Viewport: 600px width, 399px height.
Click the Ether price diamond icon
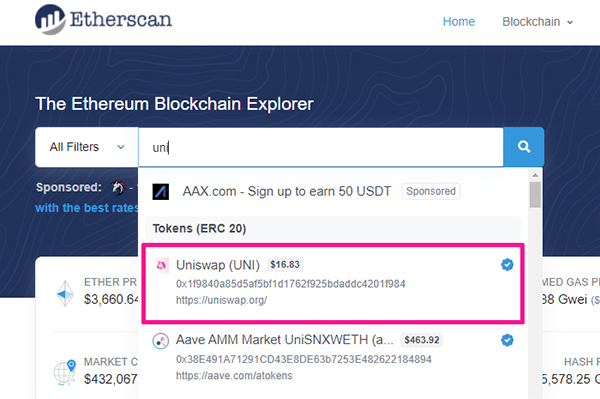[65, 294]
